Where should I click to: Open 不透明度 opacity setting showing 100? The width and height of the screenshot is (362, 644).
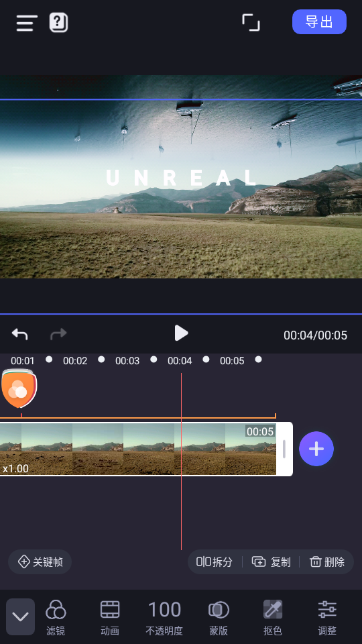(x=164, y=618)
